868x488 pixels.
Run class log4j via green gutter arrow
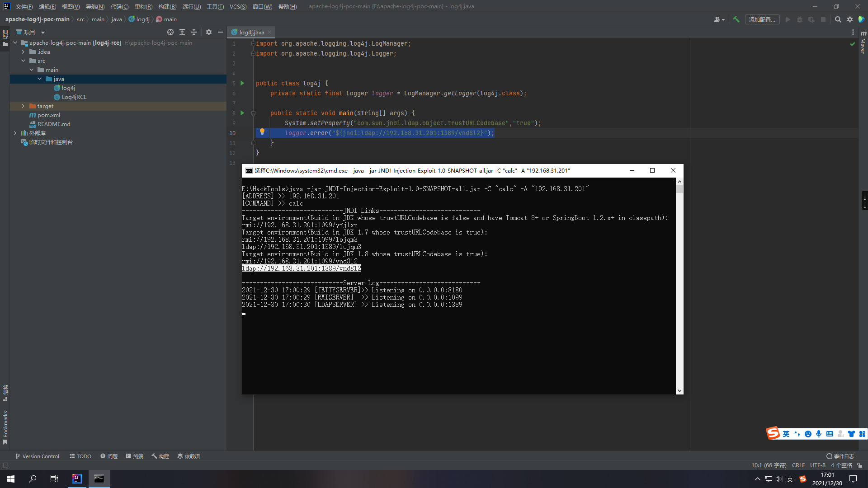point(242,83)
